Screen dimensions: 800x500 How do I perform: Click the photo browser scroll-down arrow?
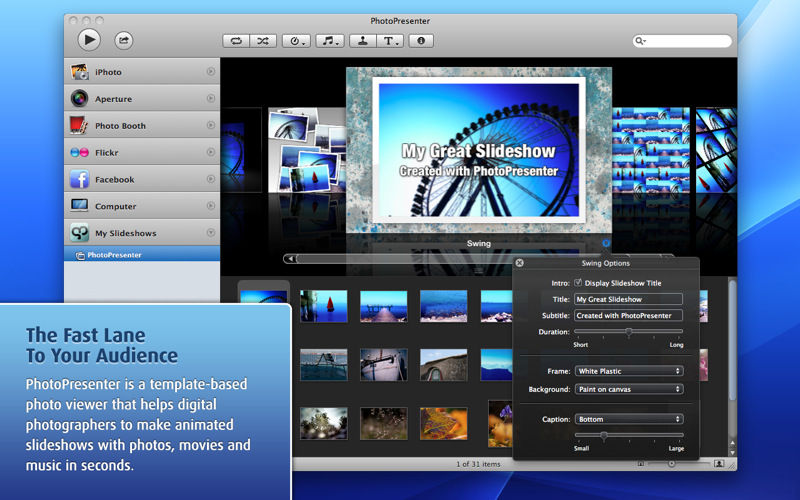[733, 452]
